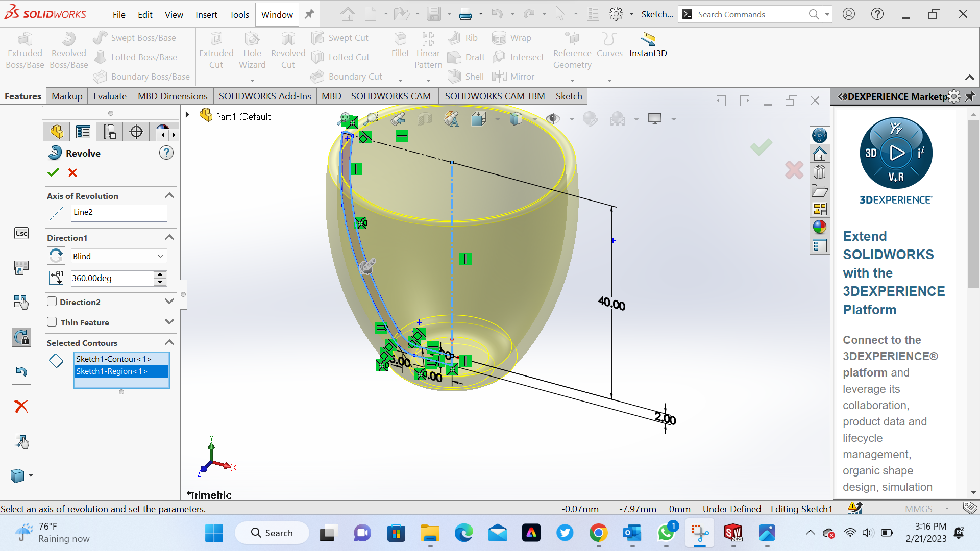Click the Previous View icon
980x551 pixels.
click(398, 119)
